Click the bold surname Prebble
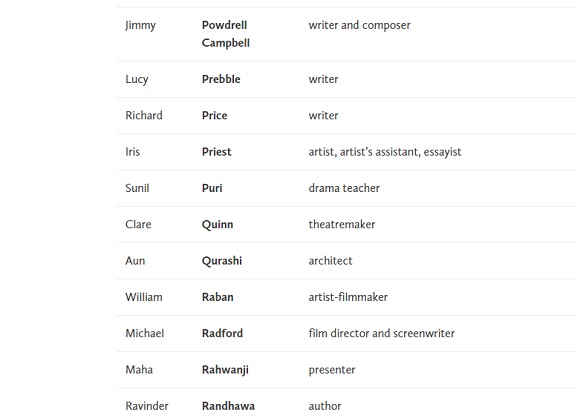This screenshot has width=586, height=418. point(221,79)
